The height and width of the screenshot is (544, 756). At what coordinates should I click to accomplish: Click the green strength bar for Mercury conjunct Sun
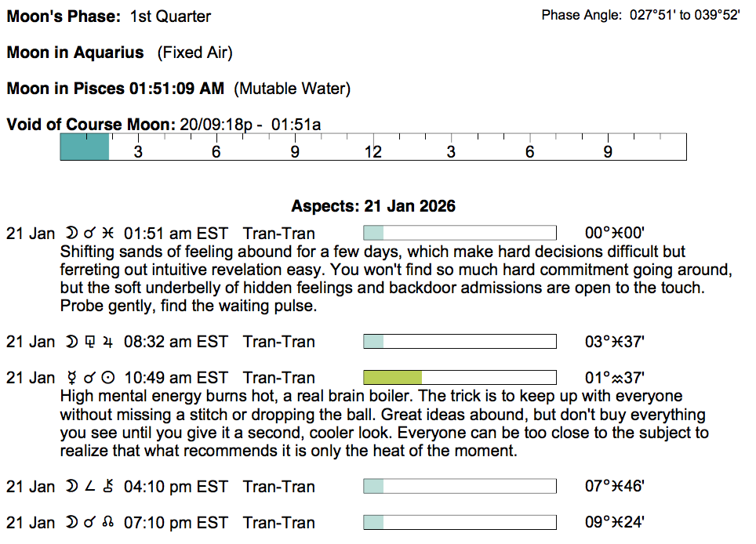coord(393,378)
